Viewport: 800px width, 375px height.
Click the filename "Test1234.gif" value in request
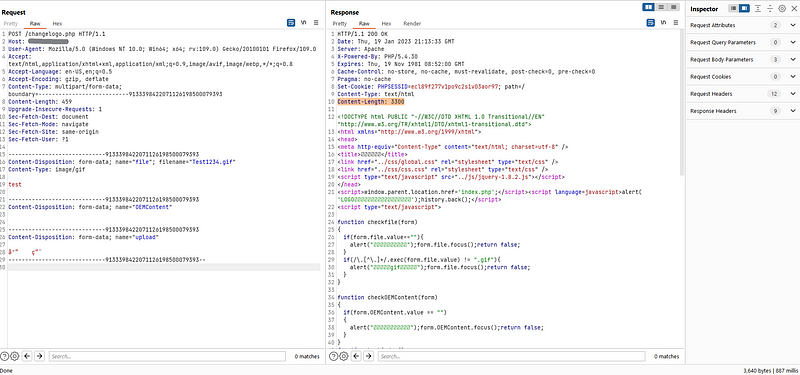point(214,162)
